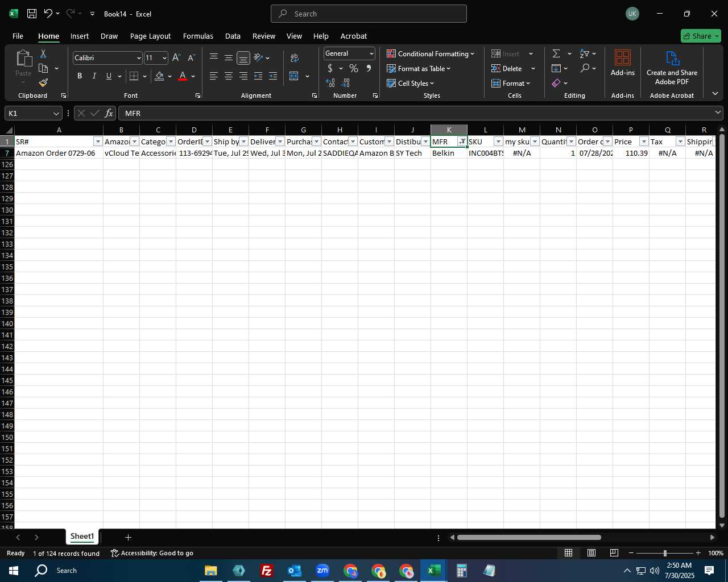Click the Cut scissors icon
The height and width of the screenshot is (582, 728).
point(43,53)
